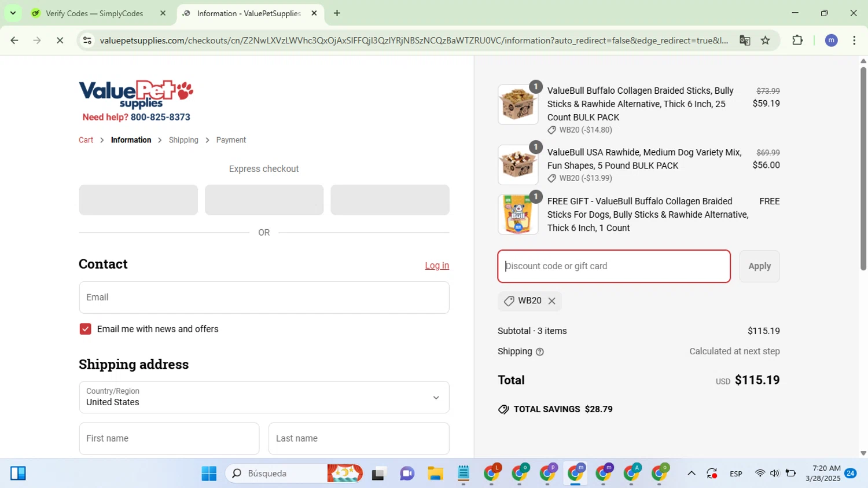868x488 pixels.
Task: Focus the Last name field
Action: click(x=359, y=439)
